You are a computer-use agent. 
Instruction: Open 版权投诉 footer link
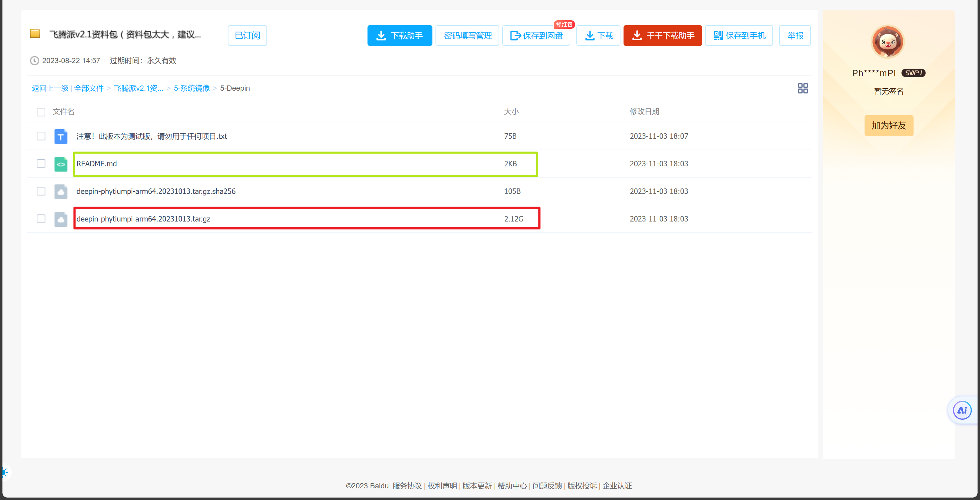point(582,486)
